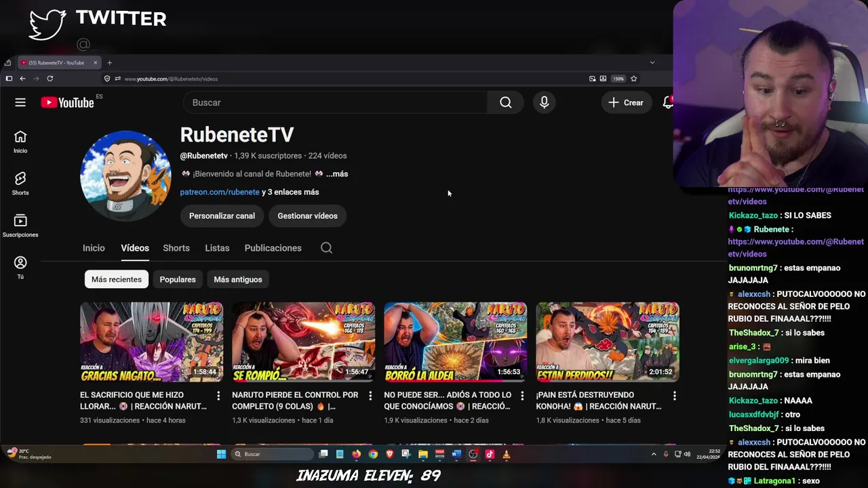Open EL SACRIFICIO QUE ME HIZO LLORAR title
Image resolution: width=868 pixels, height=488 pixels.
(x=143, y=401)
